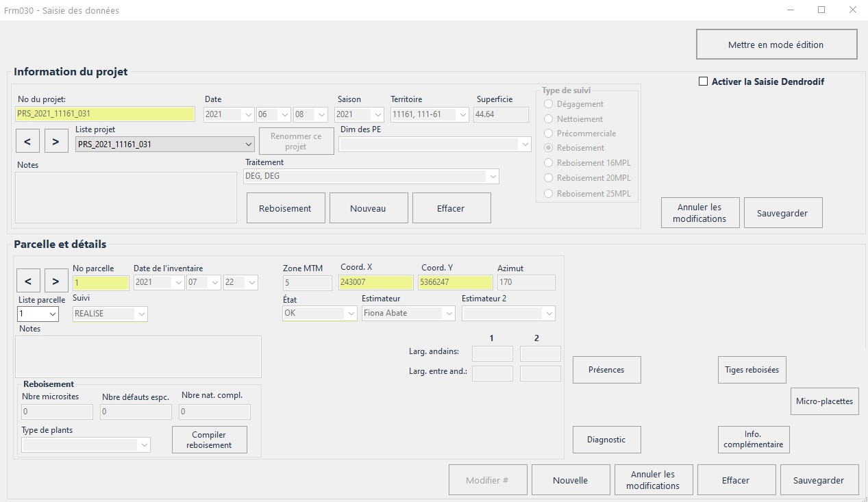The height and width of the screenshot is (502, 868).
Task: Go to previous parcelle arrow
Action: point(27,281)
